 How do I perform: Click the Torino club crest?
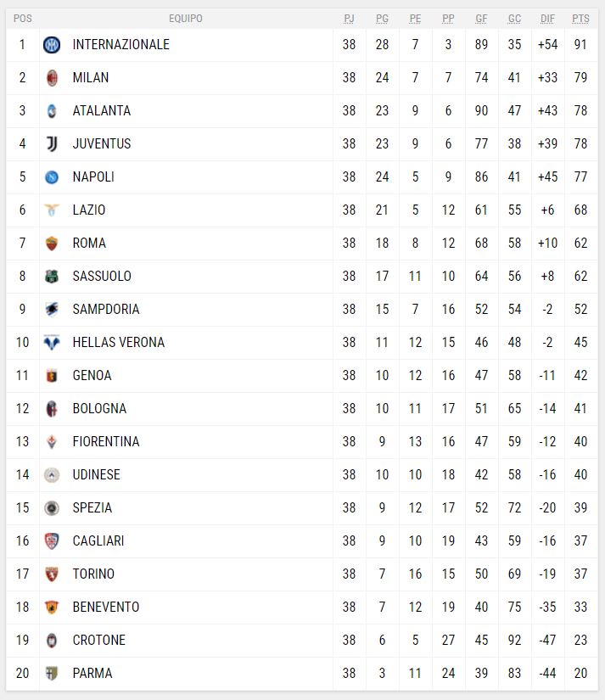coord(52,574)
